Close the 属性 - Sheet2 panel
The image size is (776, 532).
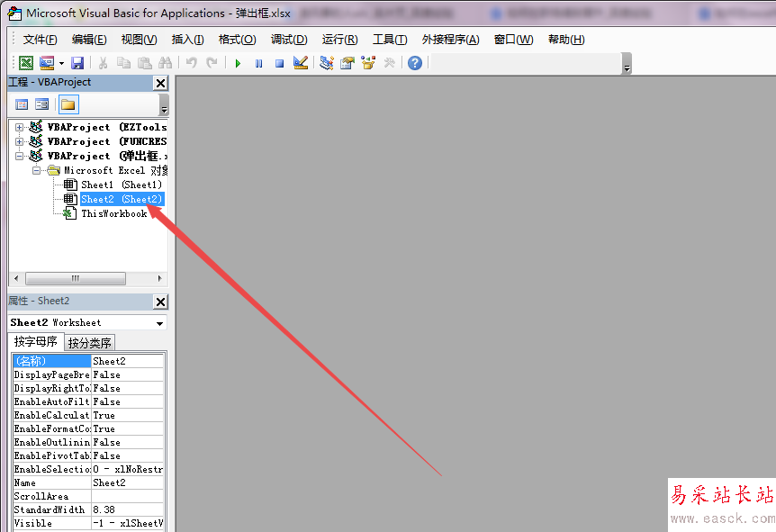pos(161,302)
